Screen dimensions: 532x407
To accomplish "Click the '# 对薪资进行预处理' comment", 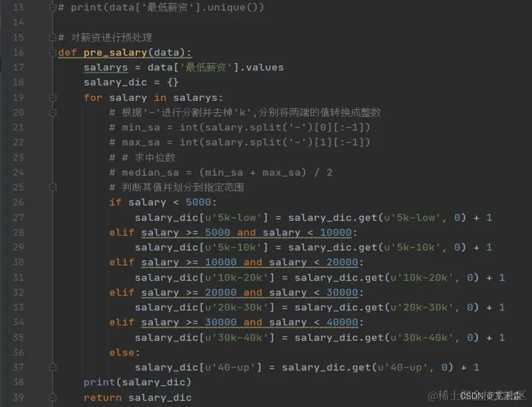I will point(105,37).
